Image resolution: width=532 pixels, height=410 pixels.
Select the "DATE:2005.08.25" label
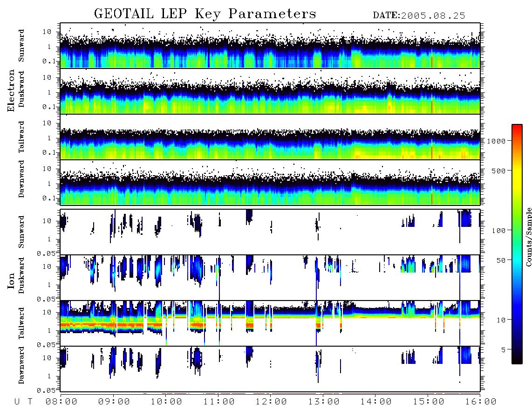click(419, 15)
